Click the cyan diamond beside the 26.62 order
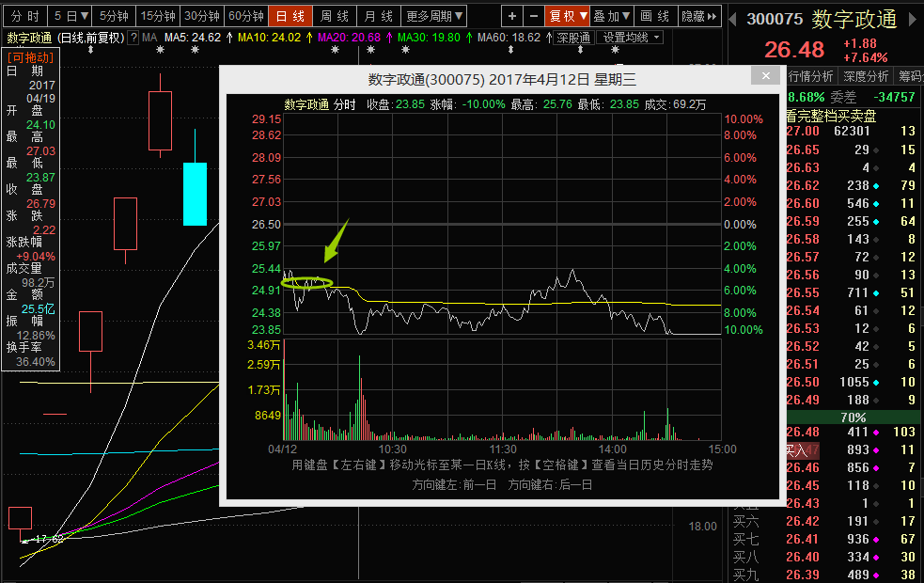Image resolution: width=924 pixels, height=583 pixels. 876,186
